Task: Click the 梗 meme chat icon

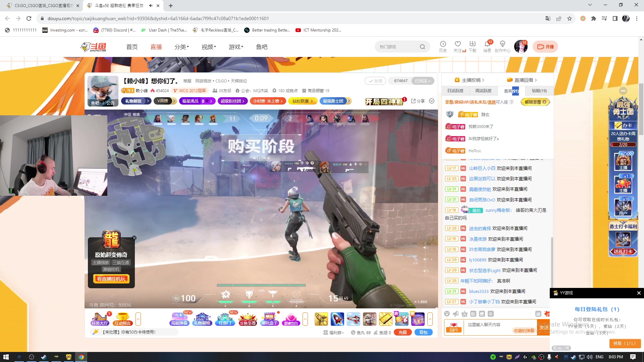Action: [x=482, y=314]
